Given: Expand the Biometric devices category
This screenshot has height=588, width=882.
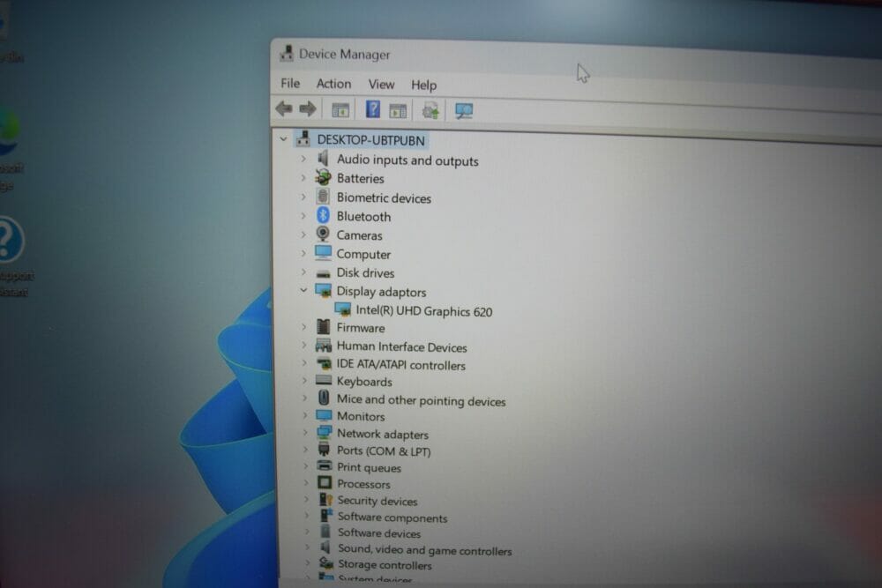Looking at the screenshot, I should tap(303, 197).
